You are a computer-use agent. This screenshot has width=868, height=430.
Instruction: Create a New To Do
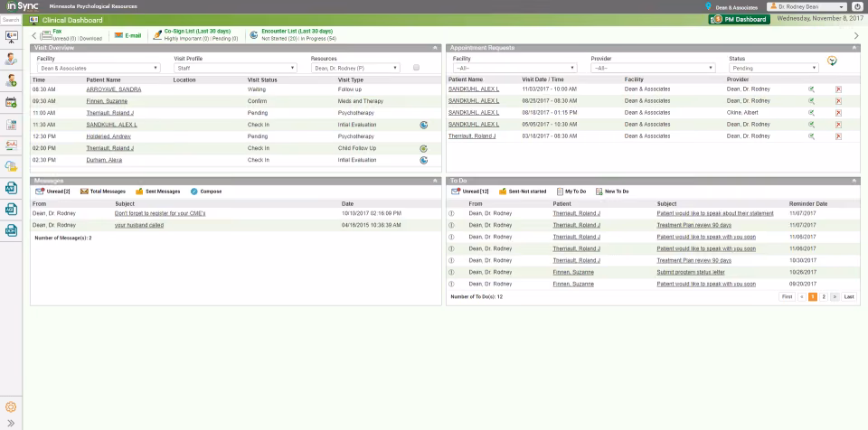tap(612, 192)
